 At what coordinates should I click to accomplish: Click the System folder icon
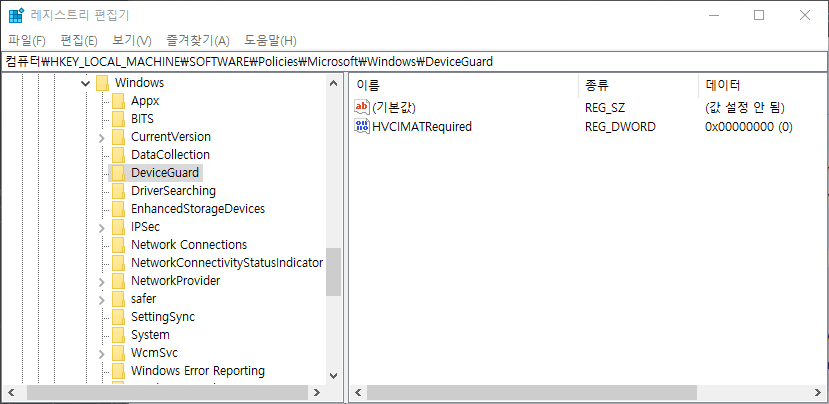(x=118, y=334)
